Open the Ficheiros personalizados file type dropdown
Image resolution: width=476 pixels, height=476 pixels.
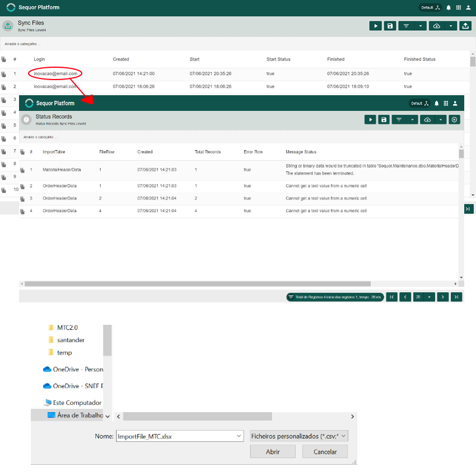point(298,436)
